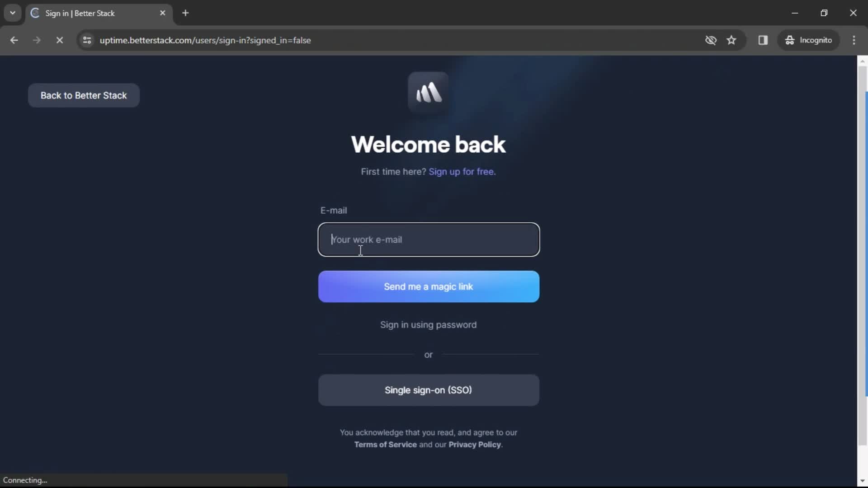Viewport: 868px width, 488px height.
Task: Click Terms of Service link
Action: click(x=386, y=445)
